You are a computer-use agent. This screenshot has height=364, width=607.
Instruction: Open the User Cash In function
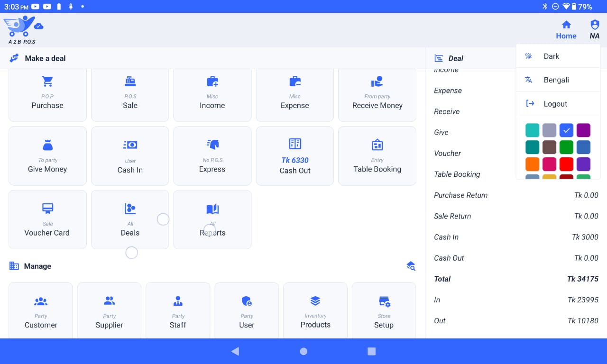point(130,156)
